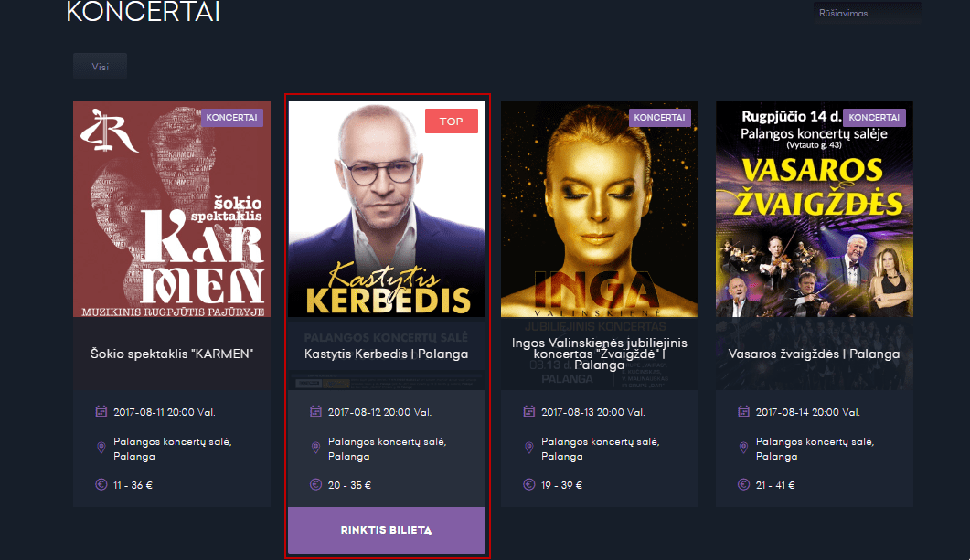Click the TOP badge on Kerbedis poster
Viewport: 970px width, 560px height.
coord(451,122)
